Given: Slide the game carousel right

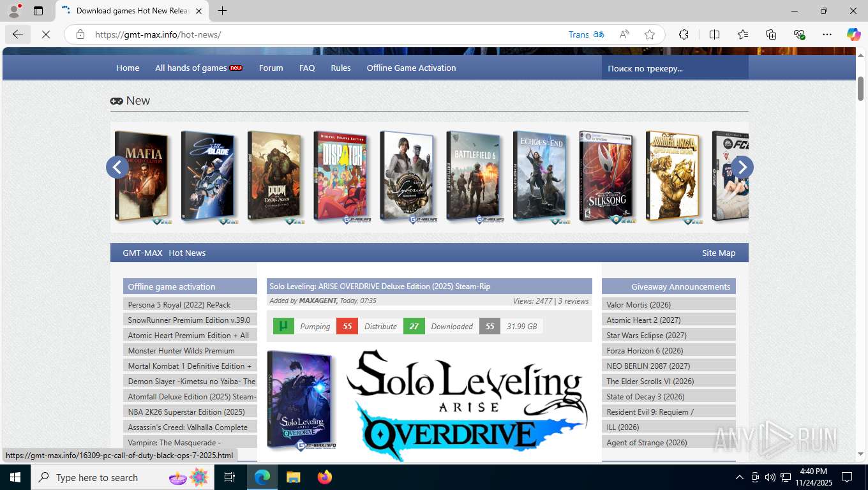Looking at the screenshot, I should tap(742, 167).
